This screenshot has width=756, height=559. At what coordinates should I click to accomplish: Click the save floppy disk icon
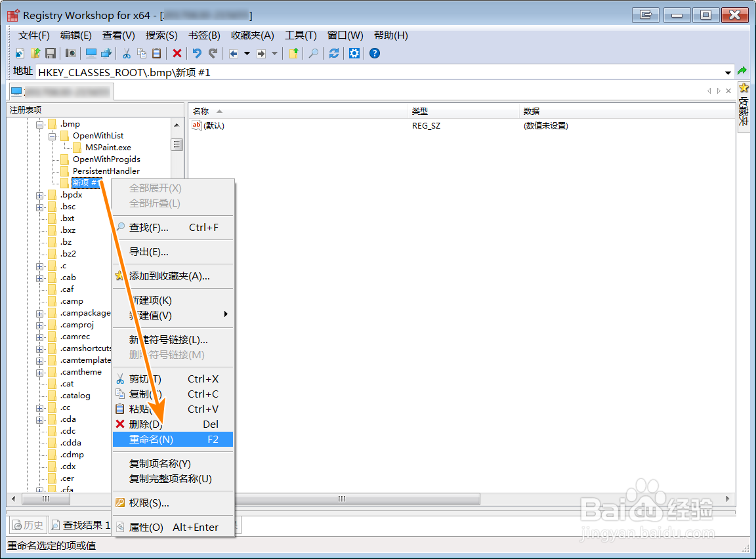[x=50, y=54]
